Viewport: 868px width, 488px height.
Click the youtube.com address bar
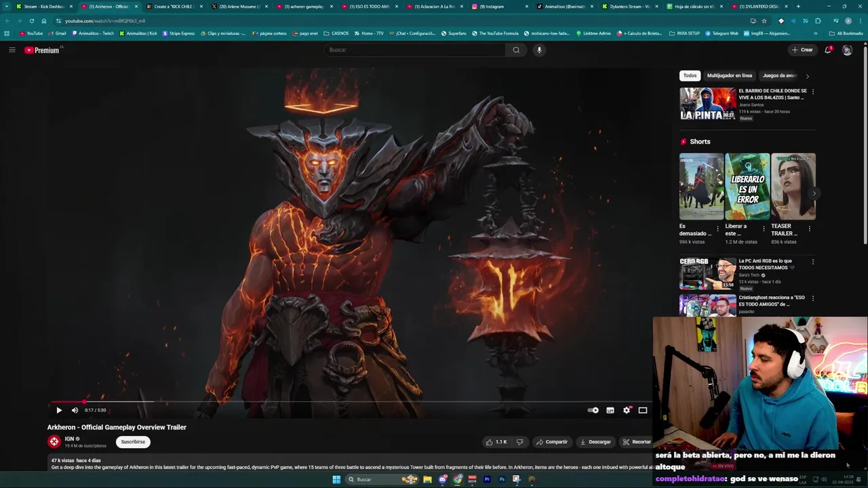tap(400, 21)
